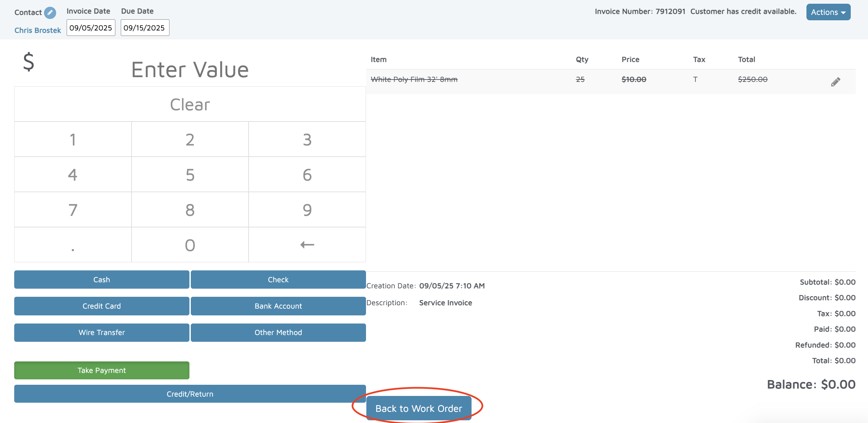This screenshot has width=868, height=423.
Task: Click the green Take Payment button
Action: point(101,370)
